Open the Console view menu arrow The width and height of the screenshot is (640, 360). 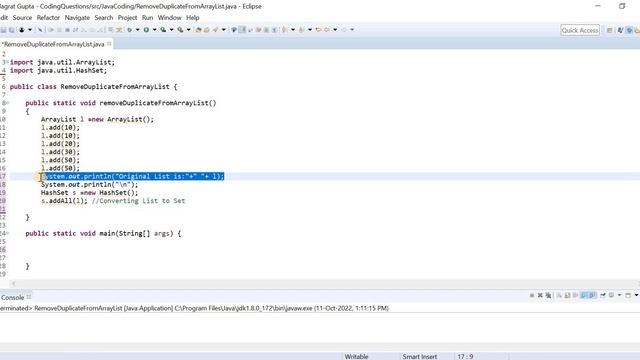coord(636,295)
